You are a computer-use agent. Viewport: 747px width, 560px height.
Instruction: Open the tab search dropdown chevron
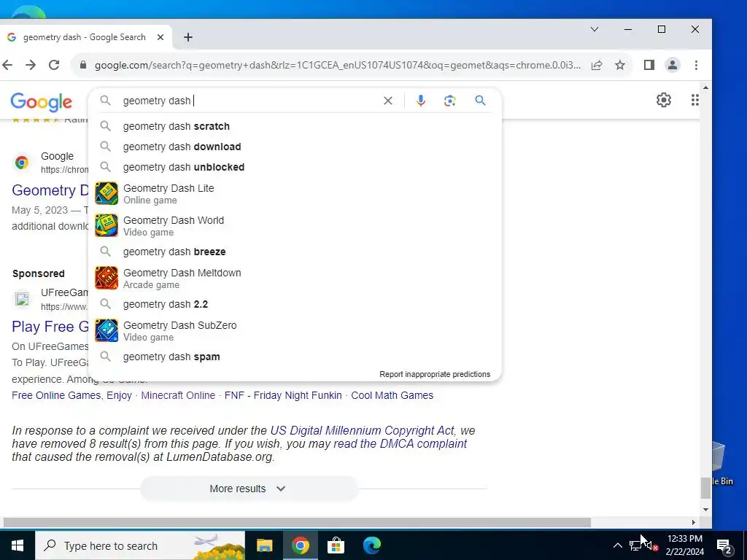pos(594,29)
